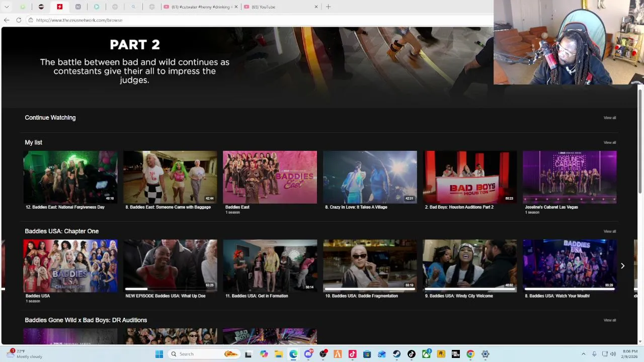This screenshot has width=644, height=362.
Task: Open Settings gear from the taskbar
Action: pyautogui.click(x=486, y=354)
